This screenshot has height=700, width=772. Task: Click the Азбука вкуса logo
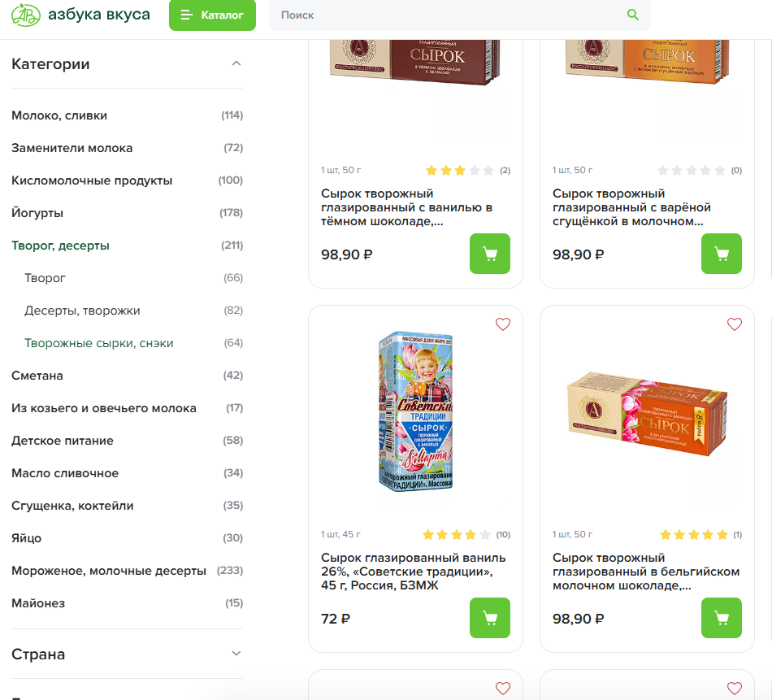[80, 15]
